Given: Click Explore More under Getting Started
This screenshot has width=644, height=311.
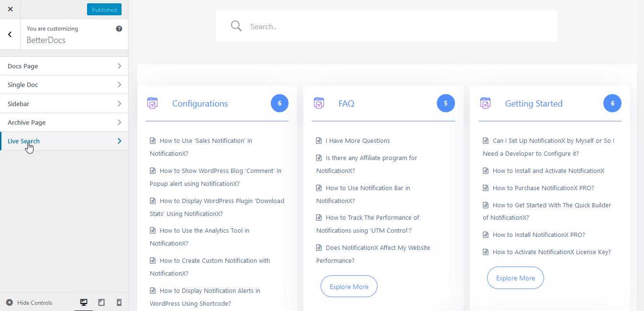Looking at the screenshot, I should 515,278.
